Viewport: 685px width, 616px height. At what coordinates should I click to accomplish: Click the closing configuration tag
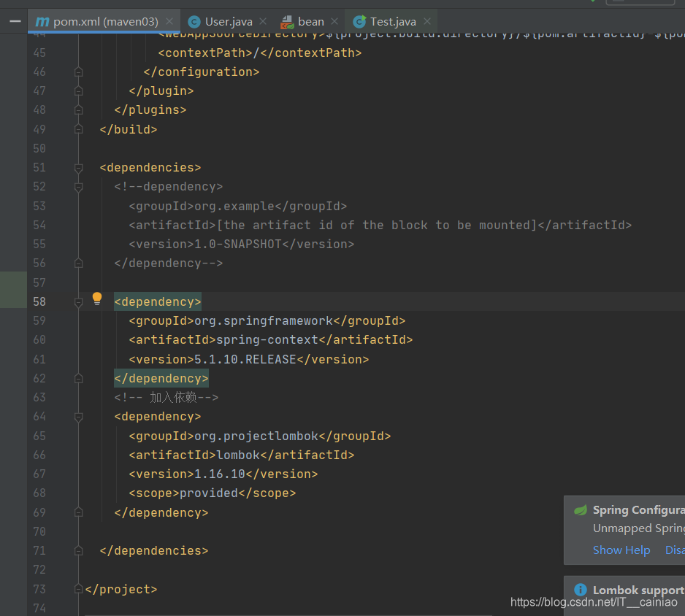tap(202, 72)
